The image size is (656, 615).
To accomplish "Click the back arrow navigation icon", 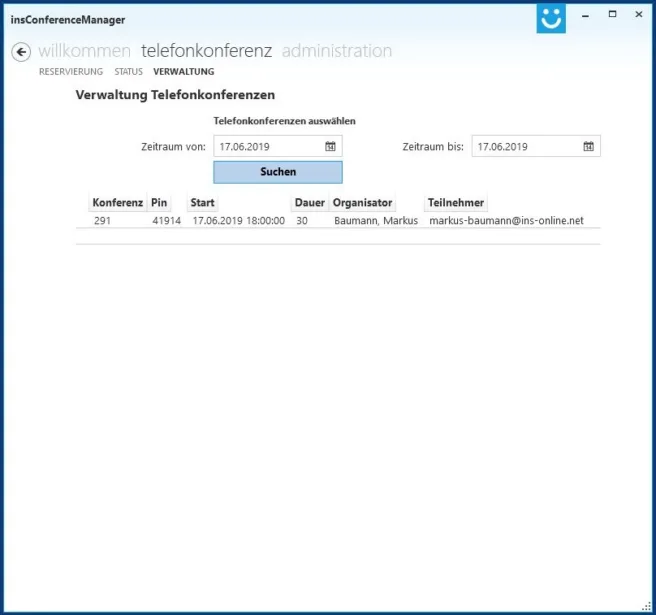I will click(21, 52).
